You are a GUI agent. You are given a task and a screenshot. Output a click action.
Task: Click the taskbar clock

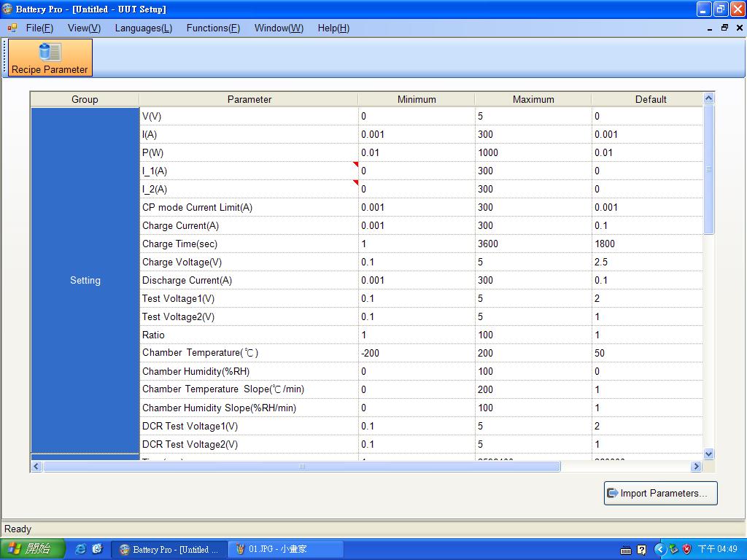tap(718, 550)
